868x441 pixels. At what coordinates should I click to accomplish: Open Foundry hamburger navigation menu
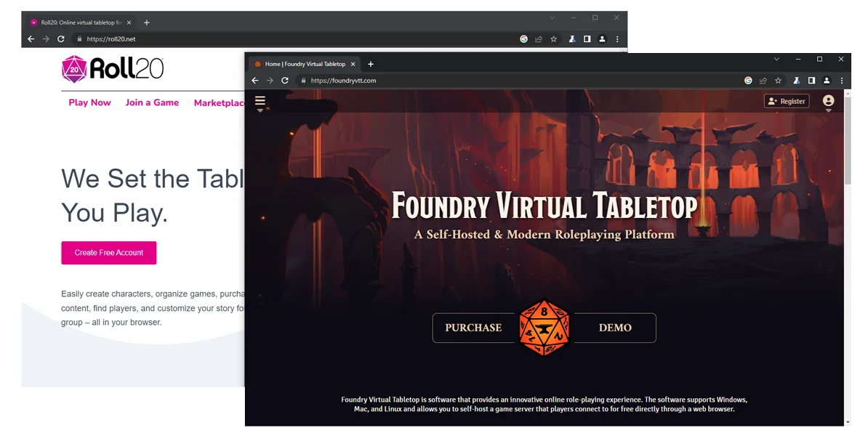coord(260,102)
